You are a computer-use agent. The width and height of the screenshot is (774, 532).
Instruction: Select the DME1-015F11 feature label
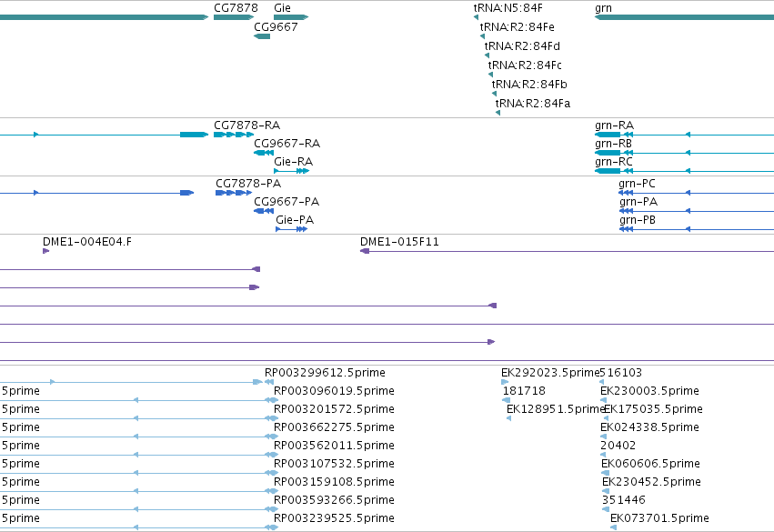[x=399, y=242]
